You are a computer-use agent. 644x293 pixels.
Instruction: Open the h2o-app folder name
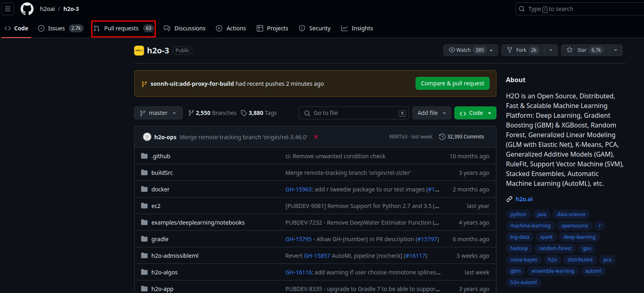[x=163, y=289]
